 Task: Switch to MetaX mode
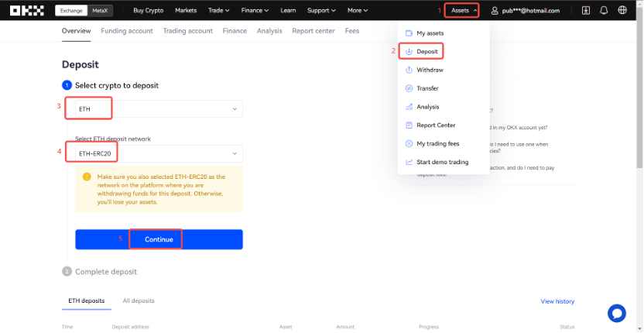coord(100,11)
